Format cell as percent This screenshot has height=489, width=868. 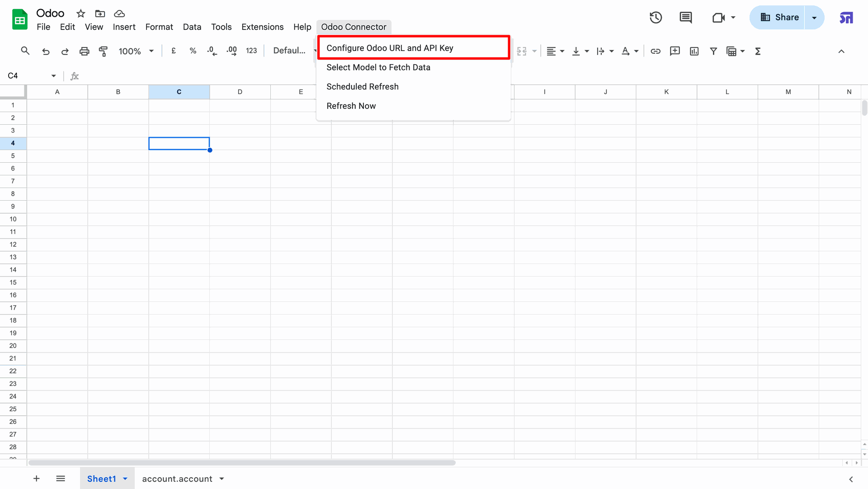tap(193, 51)
